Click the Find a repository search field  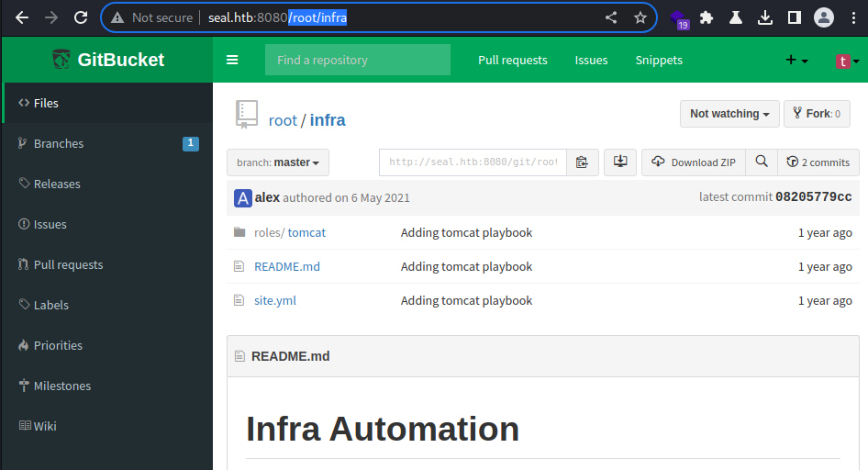(x=358, y=60)
